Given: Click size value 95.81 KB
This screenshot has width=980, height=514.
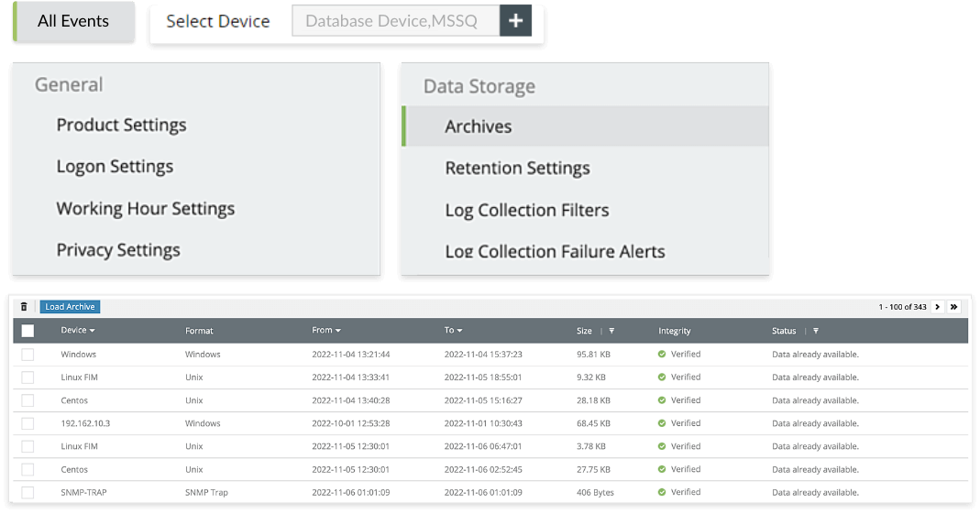Looking at the screenshot, I should click(593, 354).
